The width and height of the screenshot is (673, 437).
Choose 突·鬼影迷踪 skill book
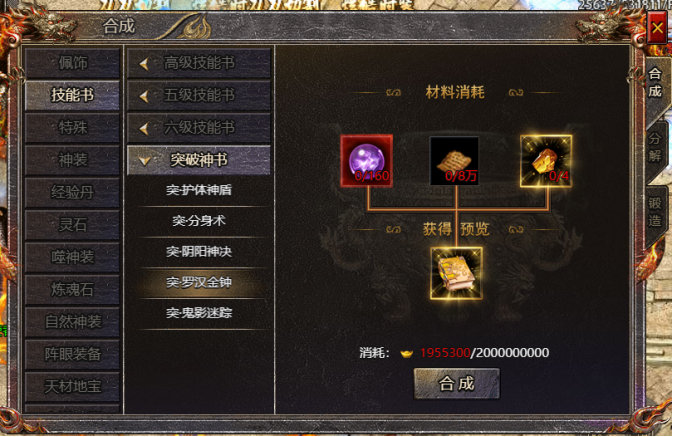tap(199, 313)
